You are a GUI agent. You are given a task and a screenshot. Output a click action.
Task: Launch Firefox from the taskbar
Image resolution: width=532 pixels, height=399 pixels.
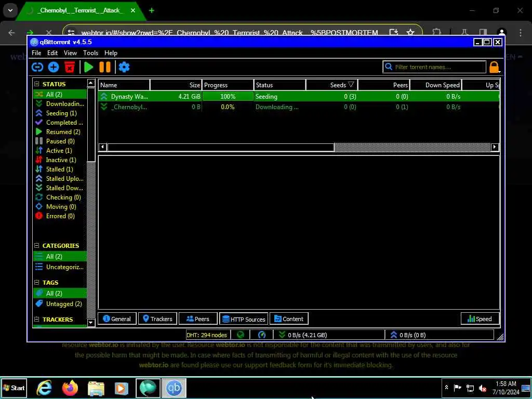[70, 388]
